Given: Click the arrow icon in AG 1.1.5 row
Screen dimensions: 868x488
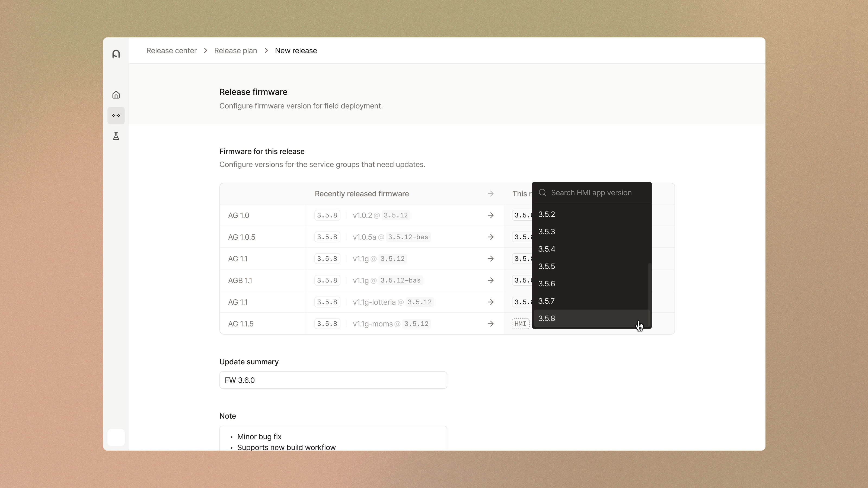Looking at the screenshot, I should [x=491, y=324].
